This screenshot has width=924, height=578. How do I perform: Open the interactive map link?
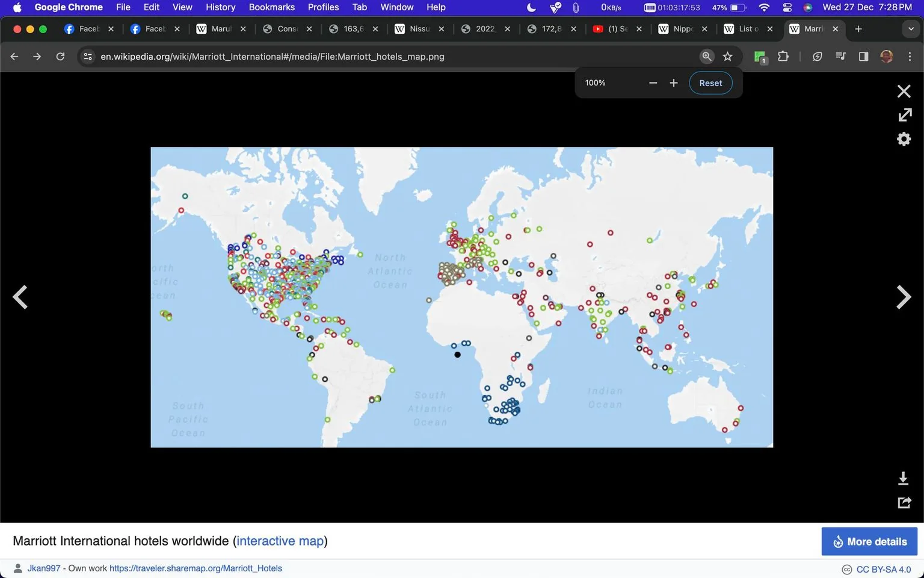click(x=280, y=541)
